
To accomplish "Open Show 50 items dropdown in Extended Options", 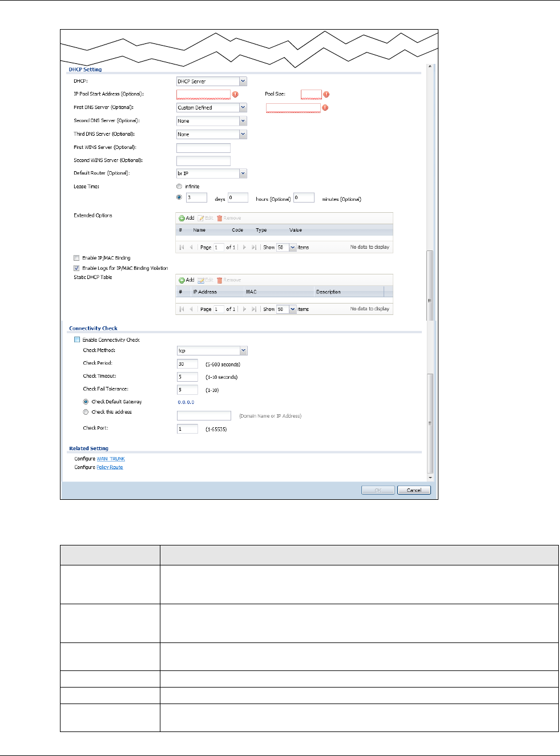I will coord(293,248).
